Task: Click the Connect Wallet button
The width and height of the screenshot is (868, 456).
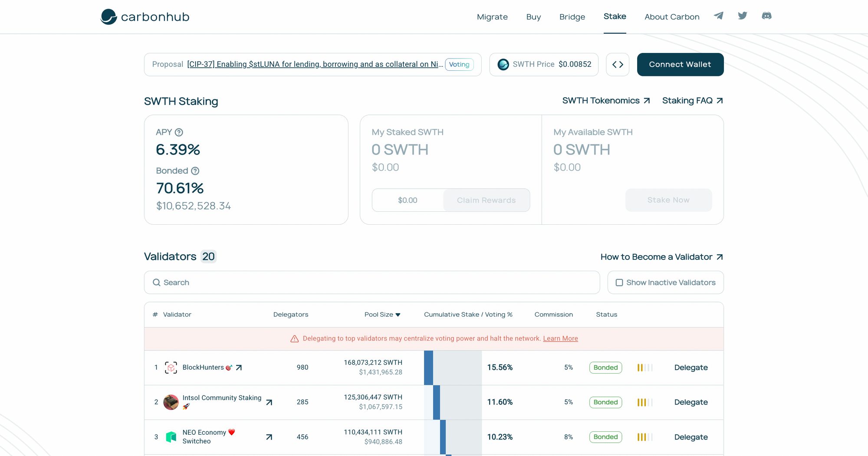Action: [680, 65]
